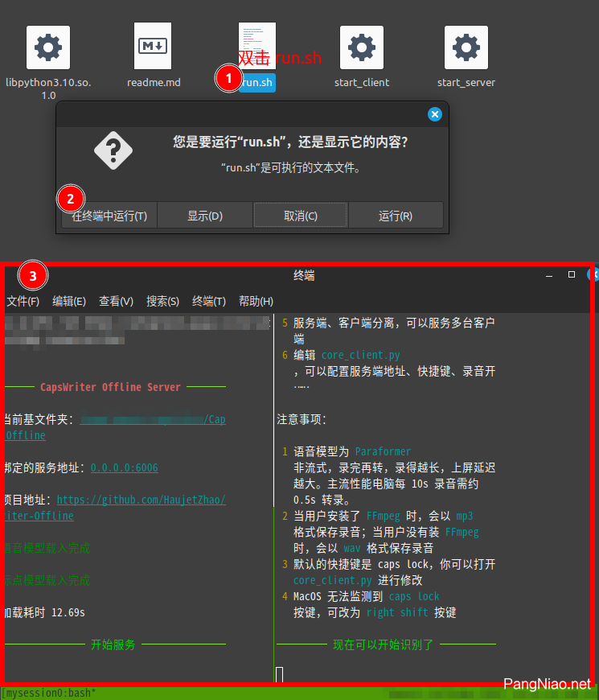Click the run.sh highlighted file name label
This screenshot has height=700, width=599.
(x=257, y=83)
